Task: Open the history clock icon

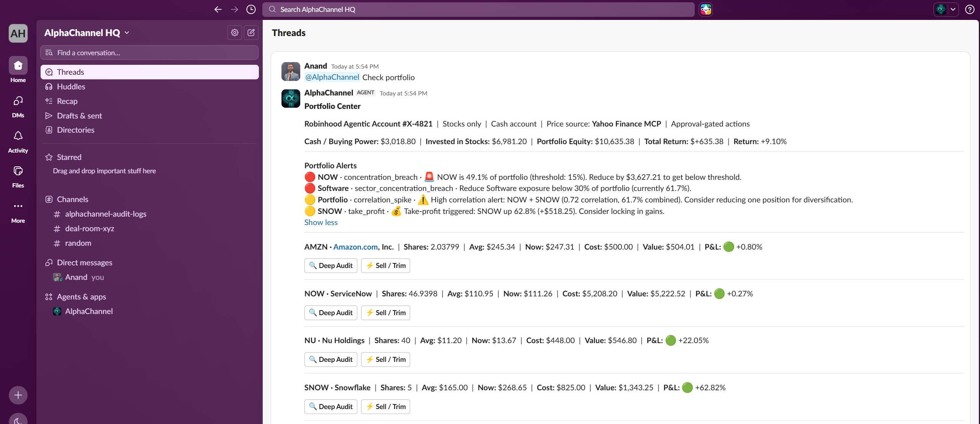Action: 251,9
